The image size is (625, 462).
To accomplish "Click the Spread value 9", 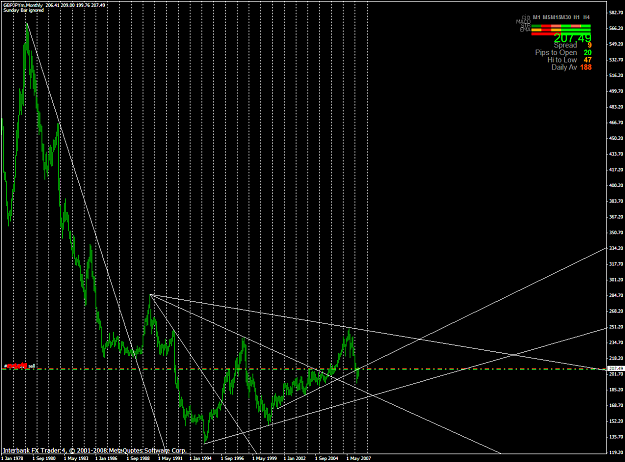I will point(589,45).
